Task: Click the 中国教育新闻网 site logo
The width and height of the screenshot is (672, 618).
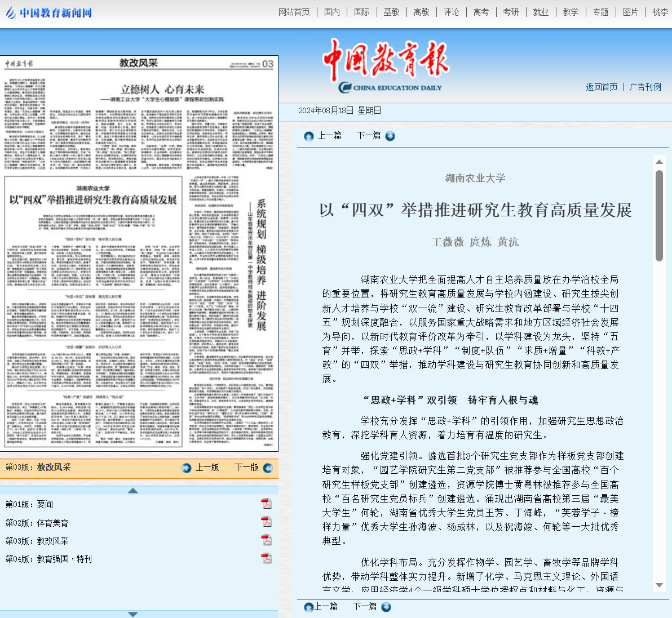Action: point(49,13)
